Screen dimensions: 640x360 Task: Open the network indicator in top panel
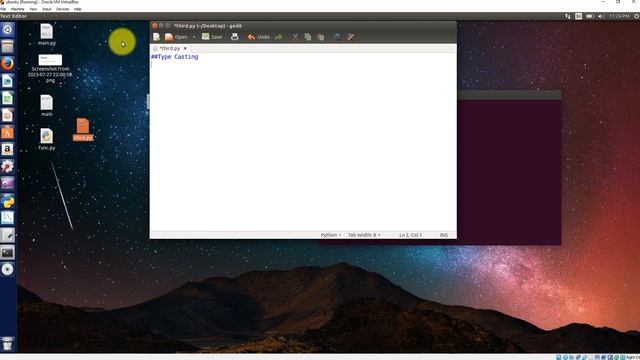(567, 16)
